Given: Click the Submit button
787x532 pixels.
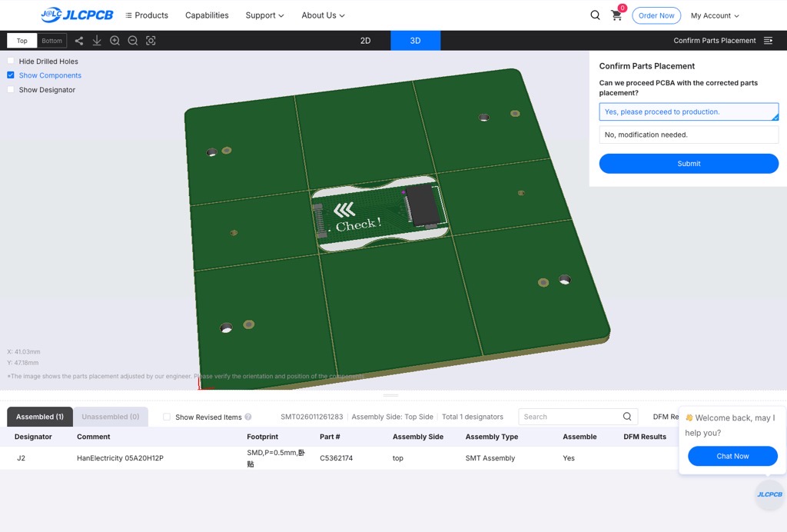Looking at the screenshot, I should tap(689, 164).
